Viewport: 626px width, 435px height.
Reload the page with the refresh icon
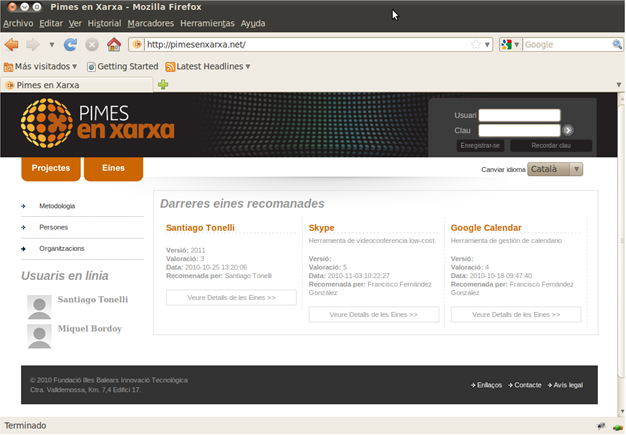pos(70,45)
